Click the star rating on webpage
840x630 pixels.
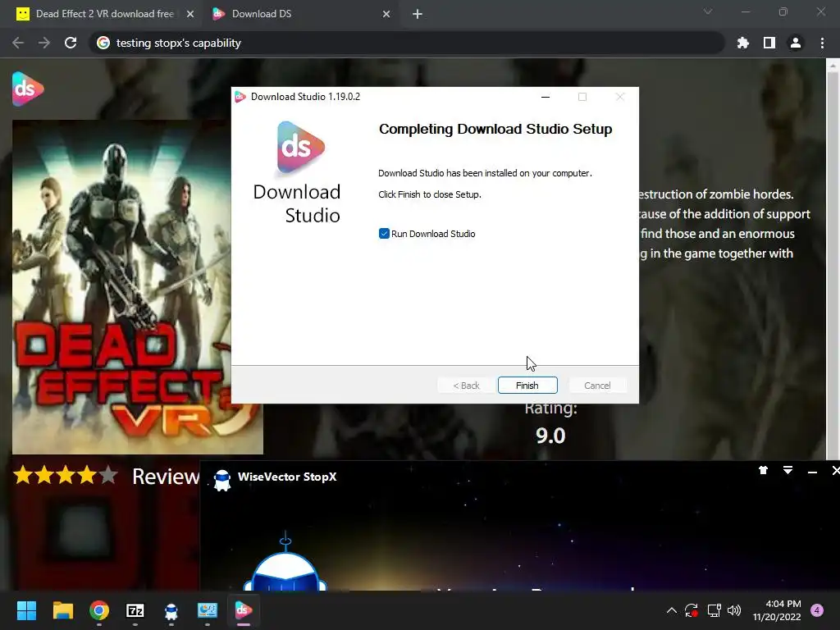pyautogui.click(x=66, y=475)
